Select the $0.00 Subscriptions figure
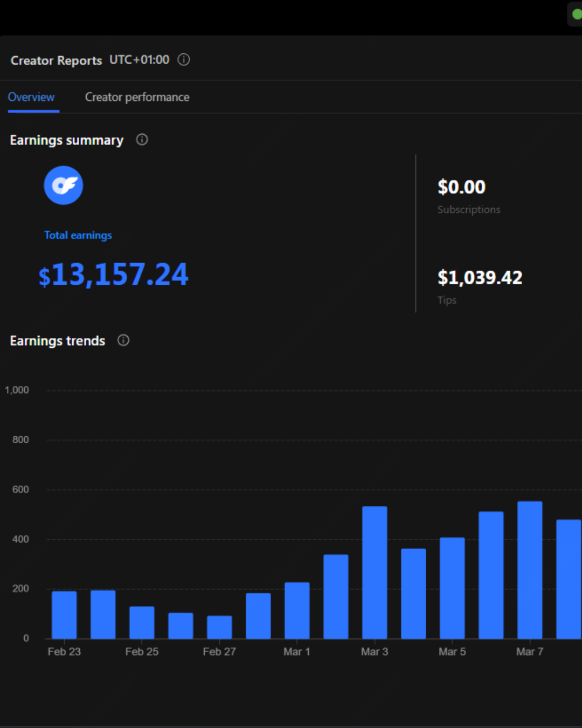582x728 pixels. coord(461,187)
